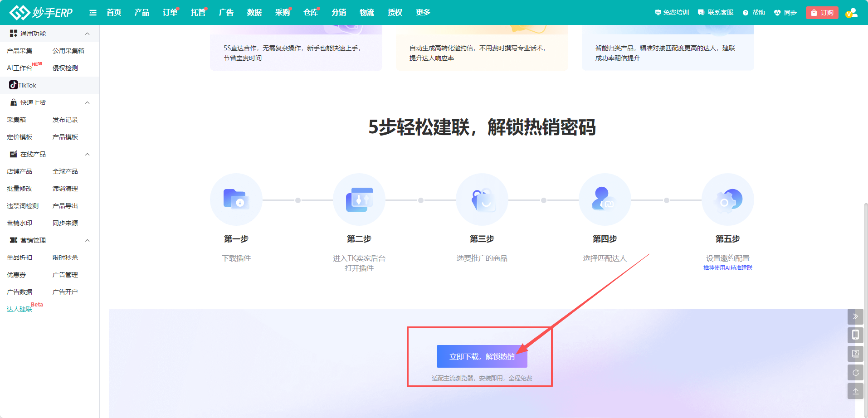Open the user avatar account menu
The height and width of the screenshot is (418, 868).
pos(851,13)
